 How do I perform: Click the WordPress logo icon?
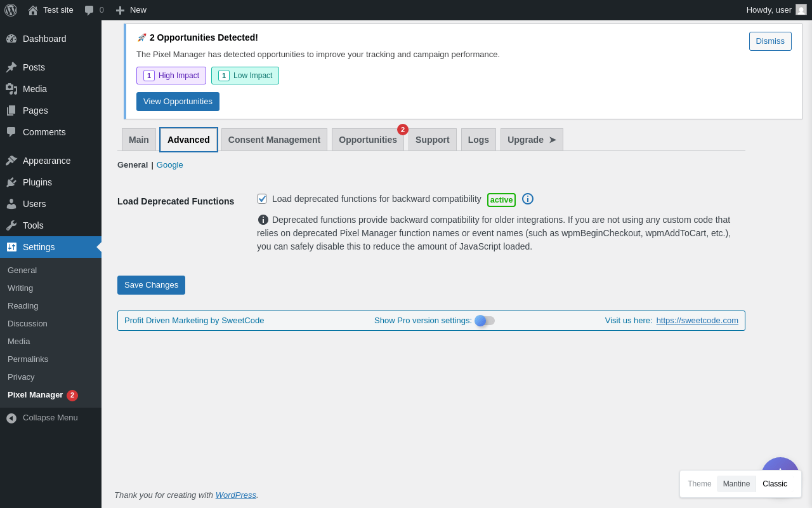[11, 10]
